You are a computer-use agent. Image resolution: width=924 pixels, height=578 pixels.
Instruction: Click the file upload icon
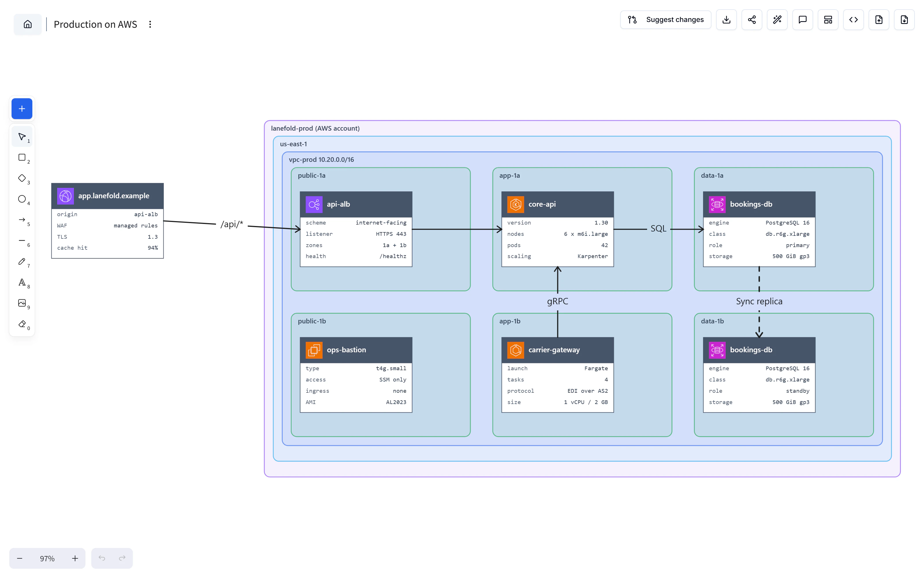879,19
